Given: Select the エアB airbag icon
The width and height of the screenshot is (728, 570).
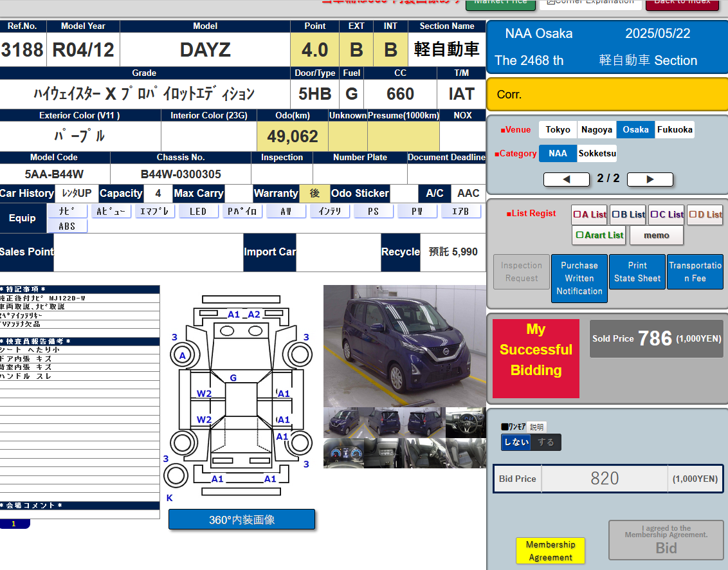Looking at the screenshot, I should coord(460,210).
